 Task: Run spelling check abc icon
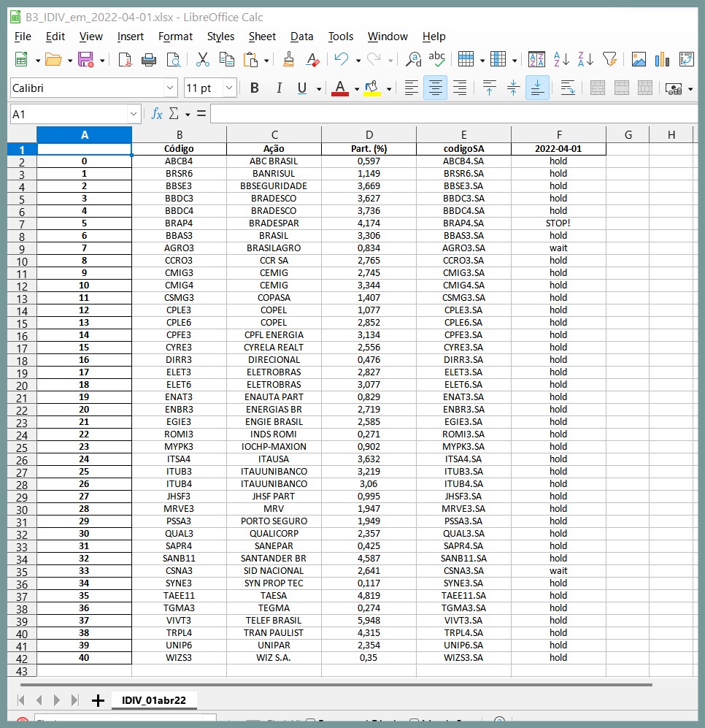pos(436,59)
